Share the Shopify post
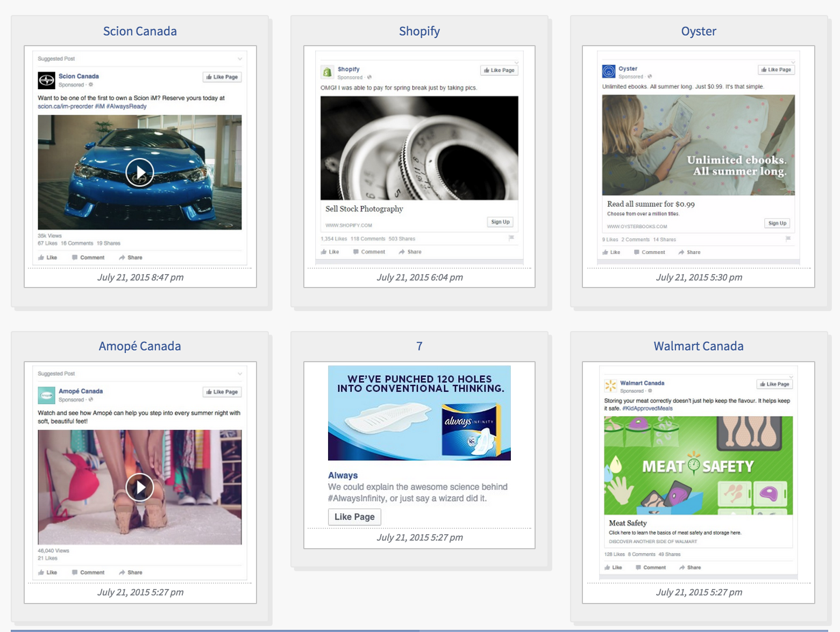This screenshot has height=632, width=840. pos(410,252)
